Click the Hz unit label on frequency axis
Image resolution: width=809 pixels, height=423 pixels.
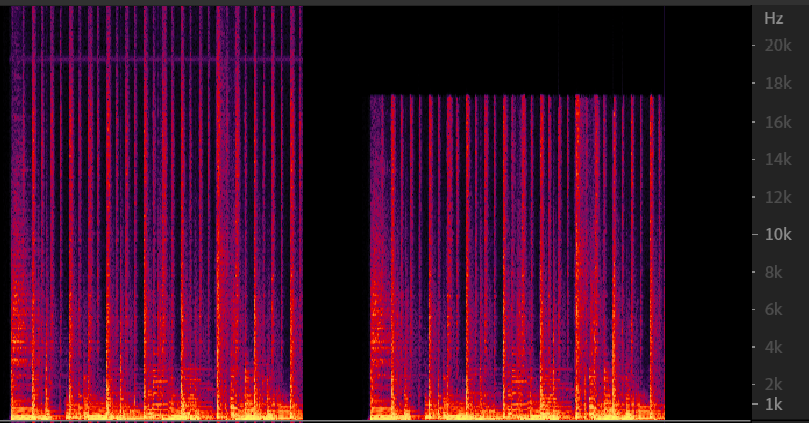tap(773, 18)
